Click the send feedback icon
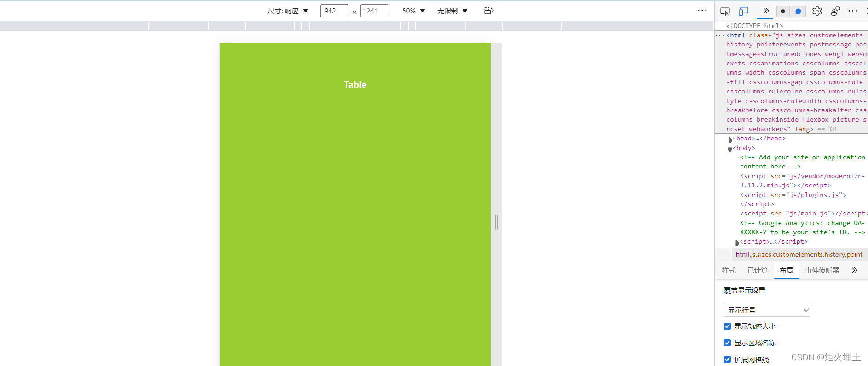The image size is (868, 366). click(835, 11)
